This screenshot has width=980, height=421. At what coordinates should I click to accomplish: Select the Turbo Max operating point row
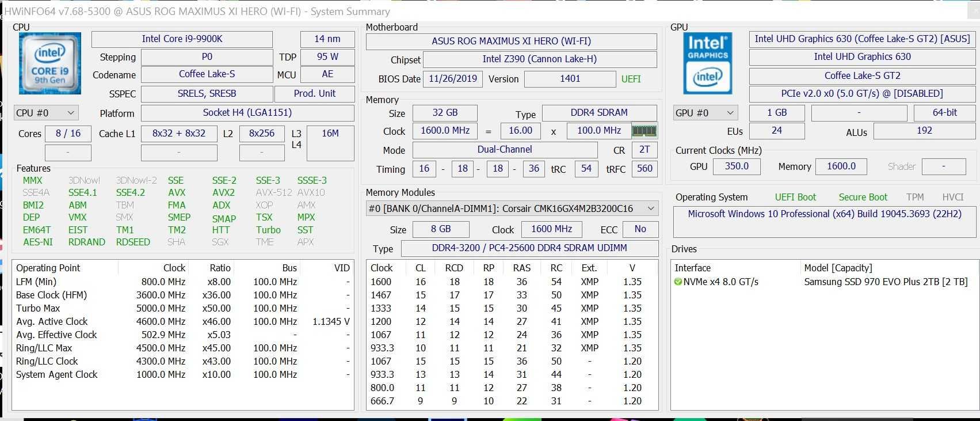pyautogui.click(x=183, y=309)
